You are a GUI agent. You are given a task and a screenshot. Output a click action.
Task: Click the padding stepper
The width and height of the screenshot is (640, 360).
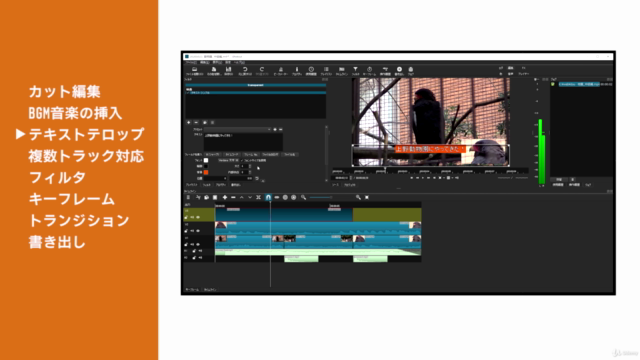point(250,172)
